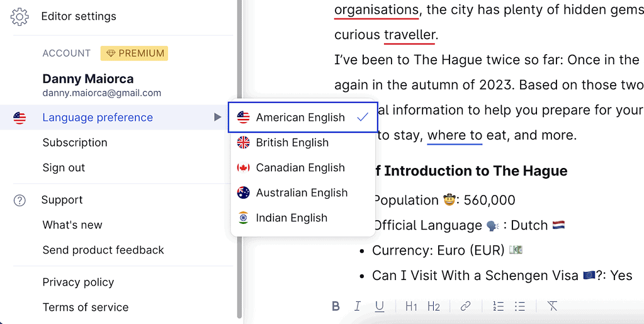
Task: Click the Support question mark icon
Action: (x=20, y=200)
